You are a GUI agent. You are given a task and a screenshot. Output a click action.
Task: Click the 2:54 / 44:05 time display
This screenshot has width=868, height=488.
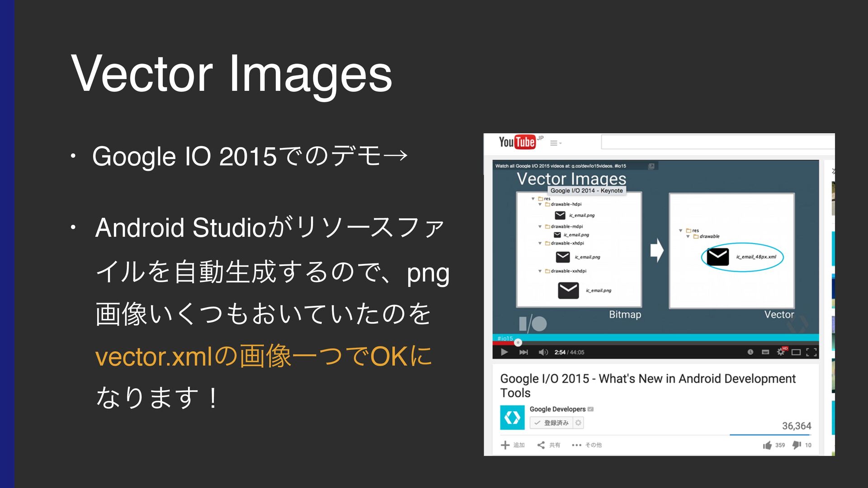[569, 352]
